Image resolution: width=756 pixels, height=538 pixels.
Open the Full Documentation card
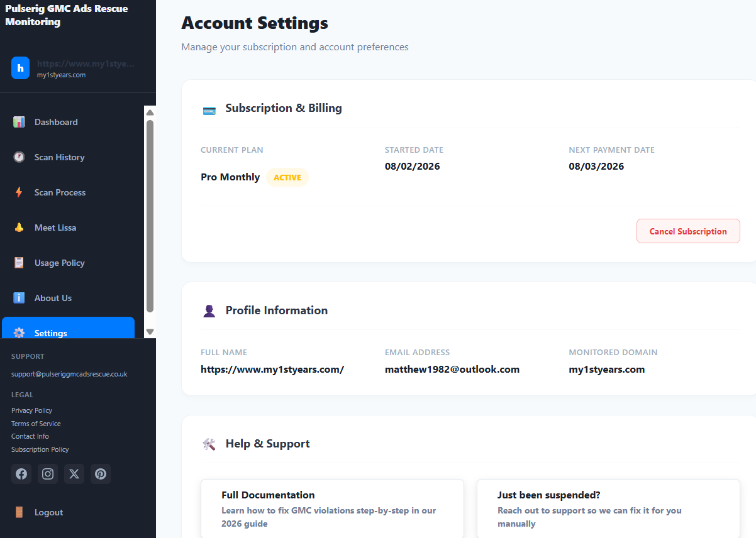(332, 508)
